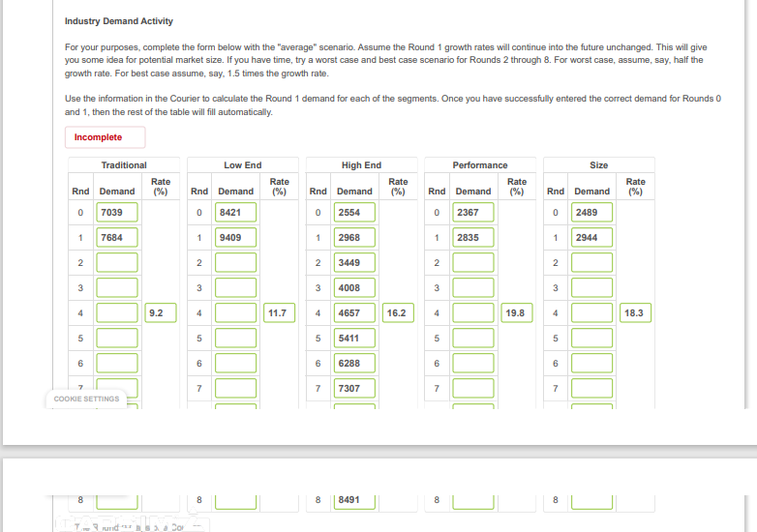Click Size rate field showing 18.3

point(635,312)
